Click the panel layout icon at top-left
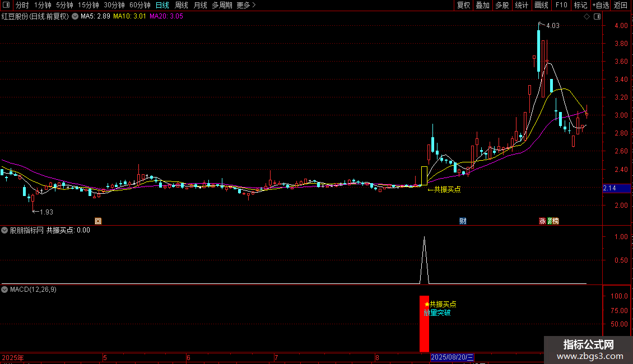Image resolution: width=633 pixels, height=364 pixels. tap(6, 5)
